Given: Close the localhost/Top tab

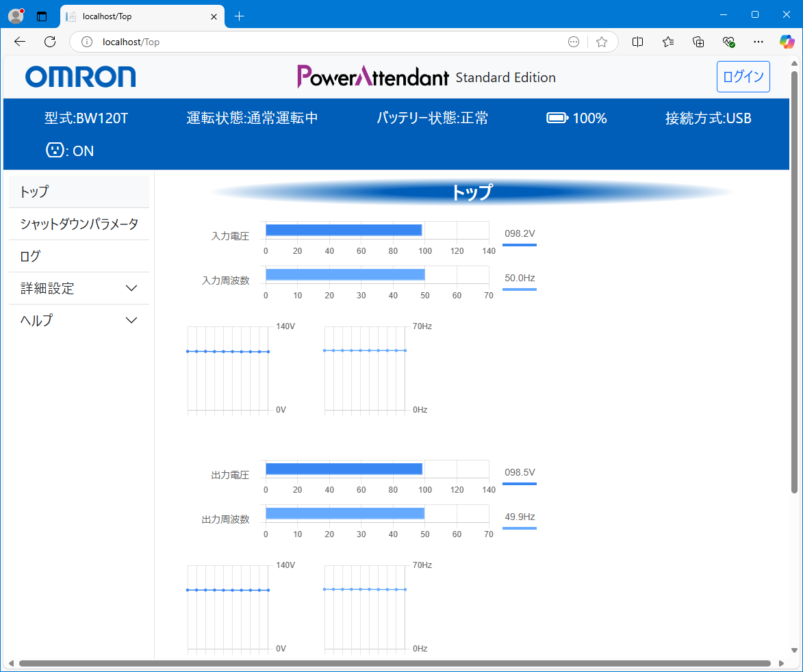Looking at the screenshot, I should (x=214, y=16).
